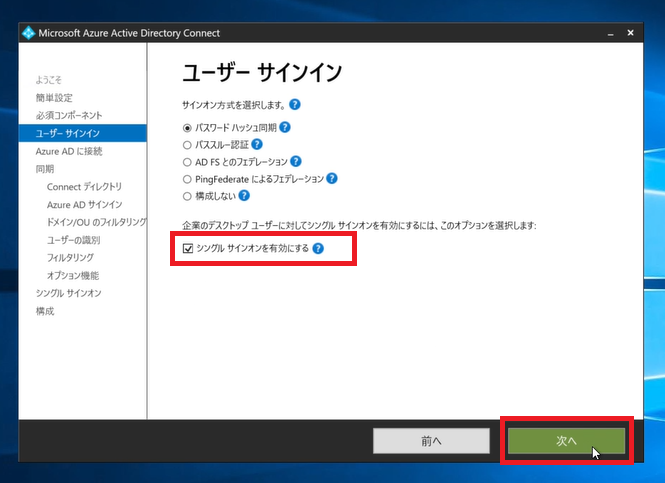Open ドメイン/OU のフィルタリング sidebar item
Image resolution: width=665 pixels, height=483 pixels.
97,222
